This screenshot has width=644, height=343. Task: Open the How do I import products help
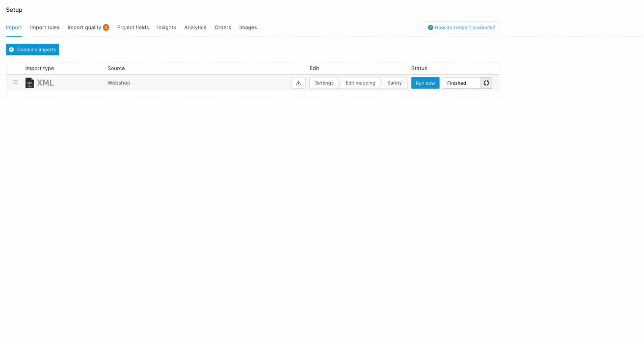[461, 27]
